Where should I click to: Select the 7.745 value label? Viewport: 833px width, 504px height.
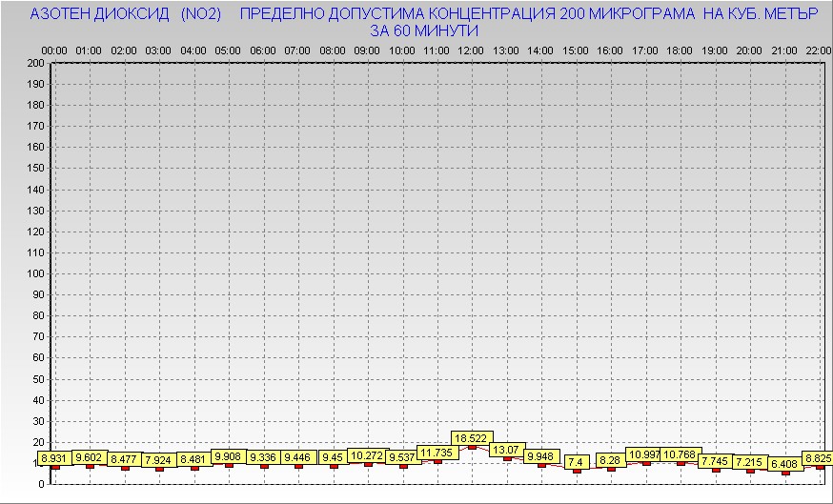click(x=716, y=461)
